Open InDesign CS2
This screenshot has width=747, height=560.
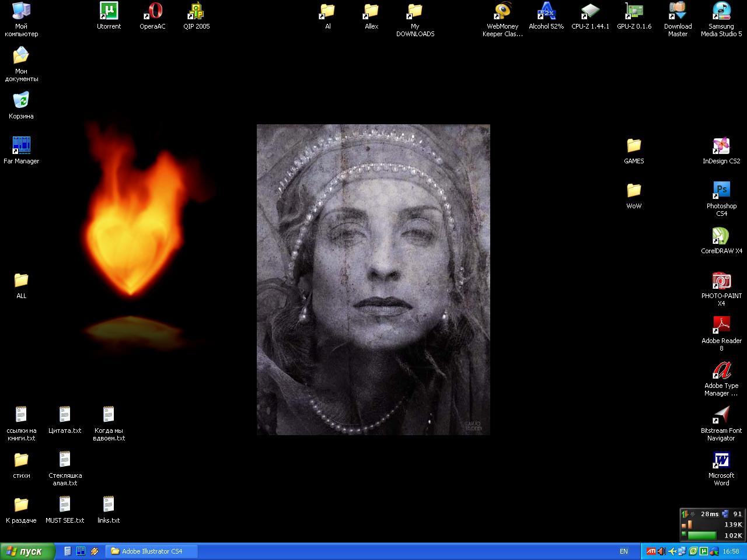coord(721,146)
